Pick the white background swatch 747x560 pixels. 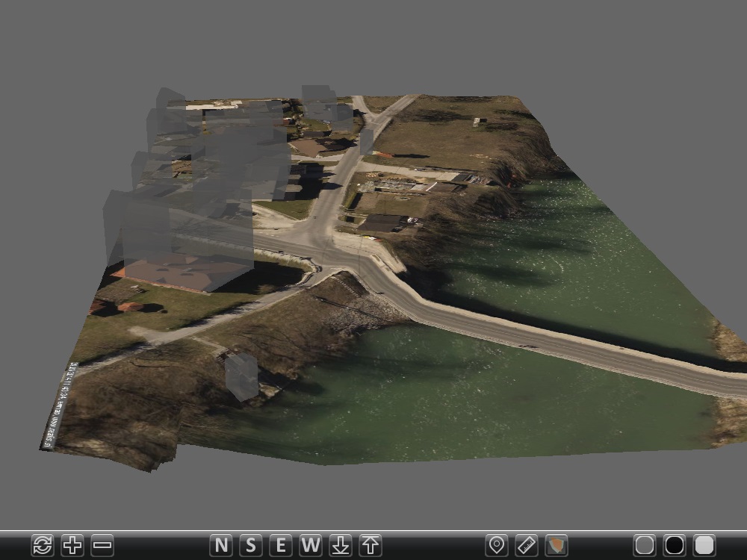704,545
